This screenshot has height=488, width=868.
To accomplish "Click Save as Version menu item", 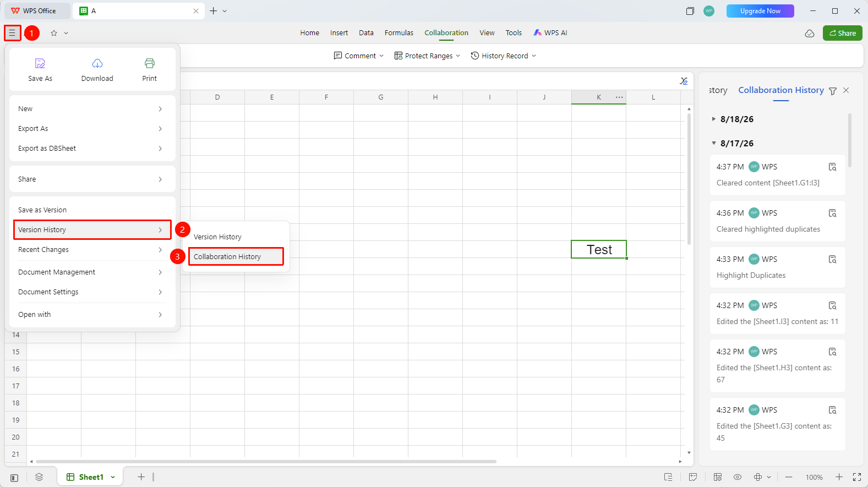I will point(92,210).
